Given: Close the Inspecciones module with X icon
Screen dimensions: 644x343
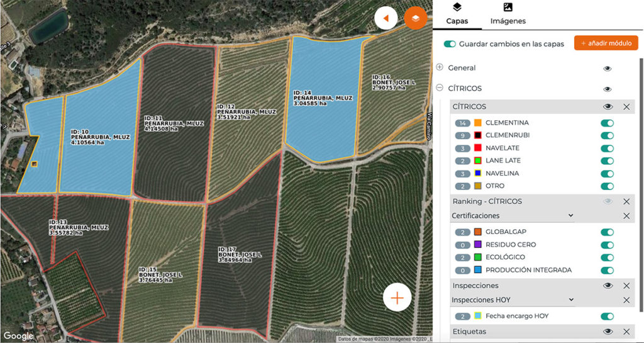Looking at the screenshot, I should pyautogui.click(x=626, y=286).
